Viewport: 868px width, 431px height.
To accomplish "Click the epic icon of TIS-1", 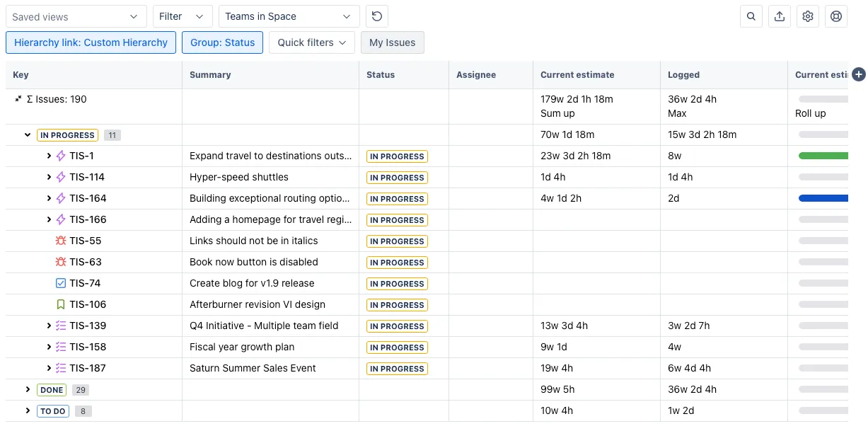I will (x=61, y=156).
